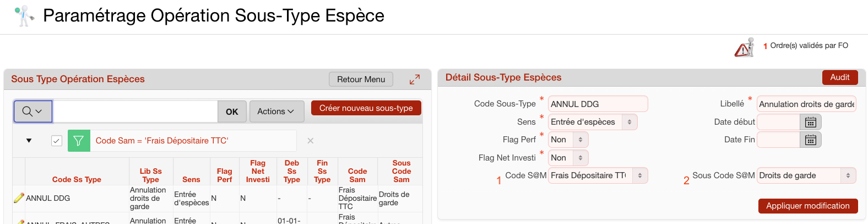Image resolution: width=868 pixels, height=224 pixels.
Task: Open the Actions menu
Action: pos(276,111)
